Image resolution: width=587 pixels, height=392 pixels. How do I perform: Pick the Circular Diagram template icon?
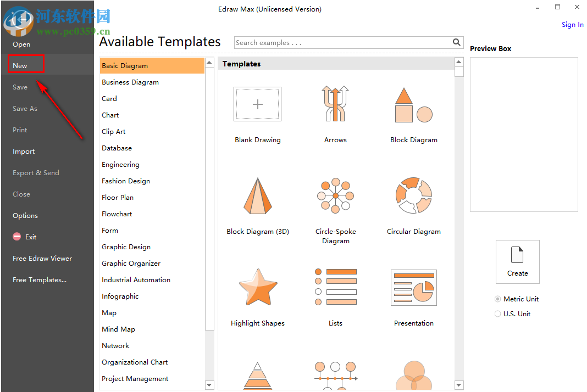point(414,195)
